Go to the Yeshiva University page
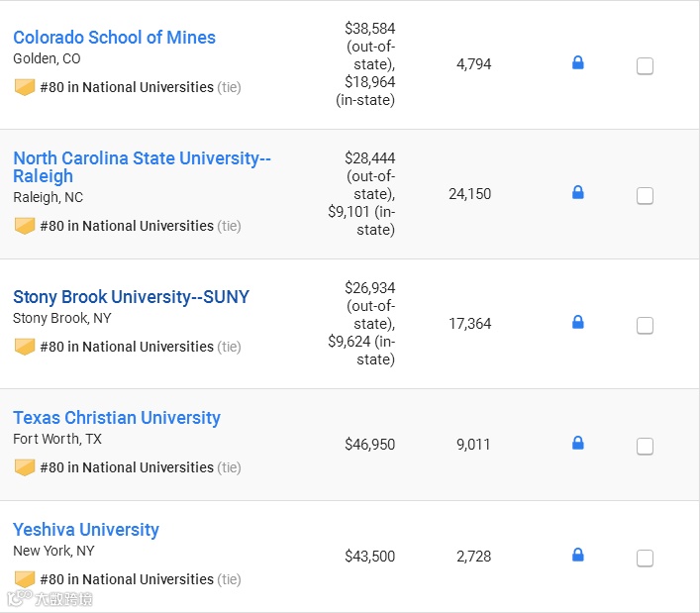700x613 pixels. click(x=86, y=530)
